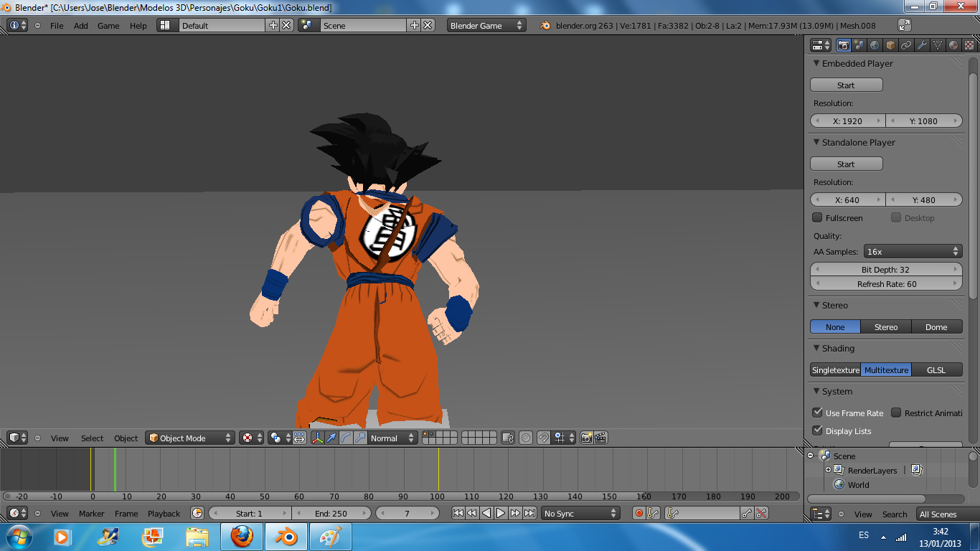Click the translate manipulator arrow icon
Viewport: 980px width, 551px height.
point(331,438)
